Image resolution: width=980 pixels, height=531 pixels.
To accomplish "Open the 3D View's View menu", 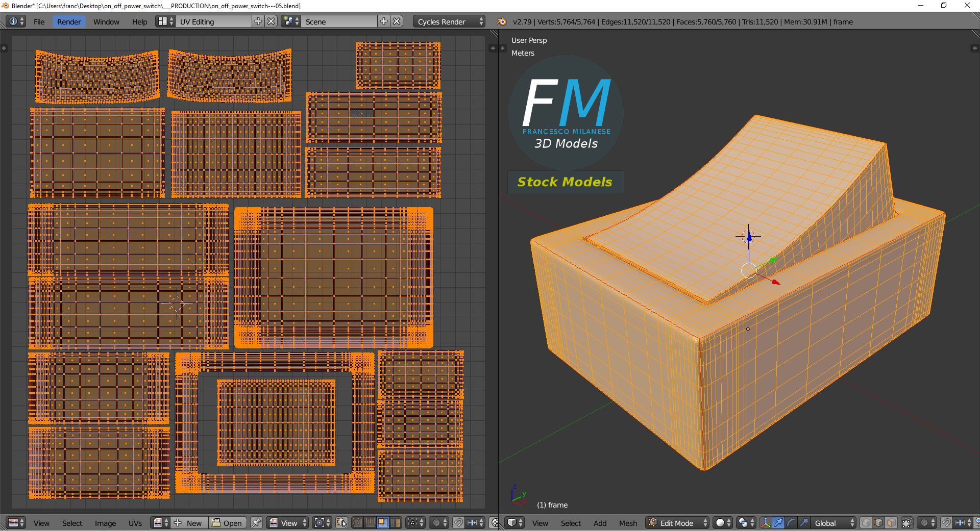I will (x=540, y=523).
